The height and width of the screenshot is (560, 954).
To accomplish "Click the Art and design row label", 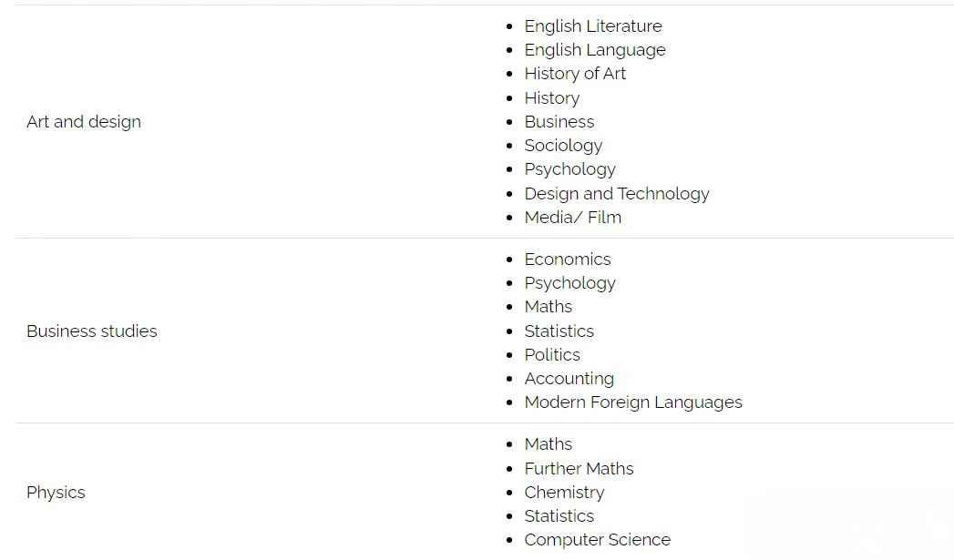I will [x=83, y=122].
